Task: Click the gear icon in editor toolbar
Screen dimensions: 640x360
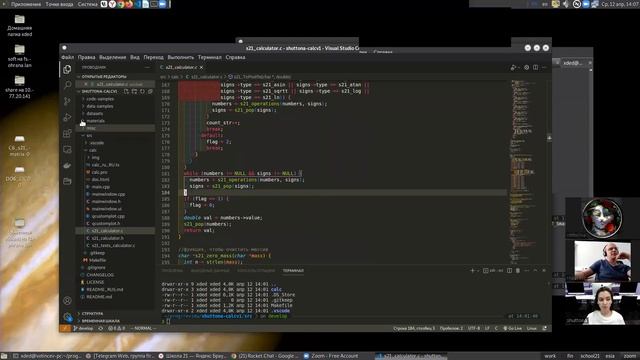Action: (527, 68)
